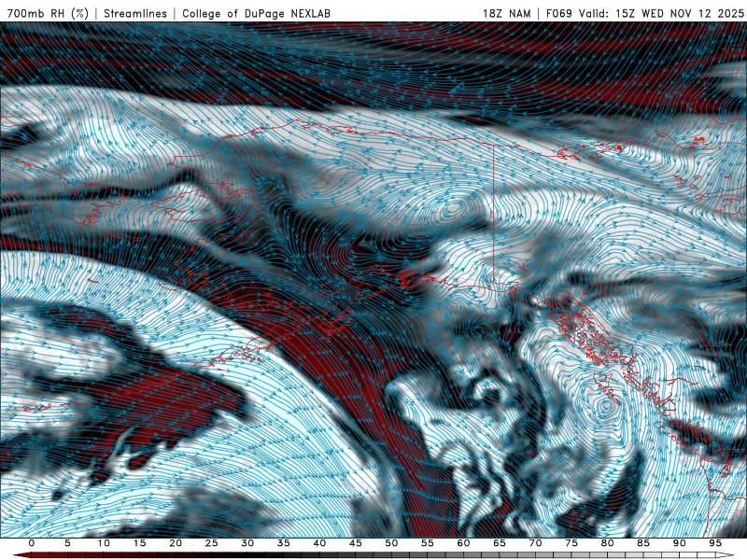Select the '35' value on color scale
The image size is (747, 560).
(284, 543)
